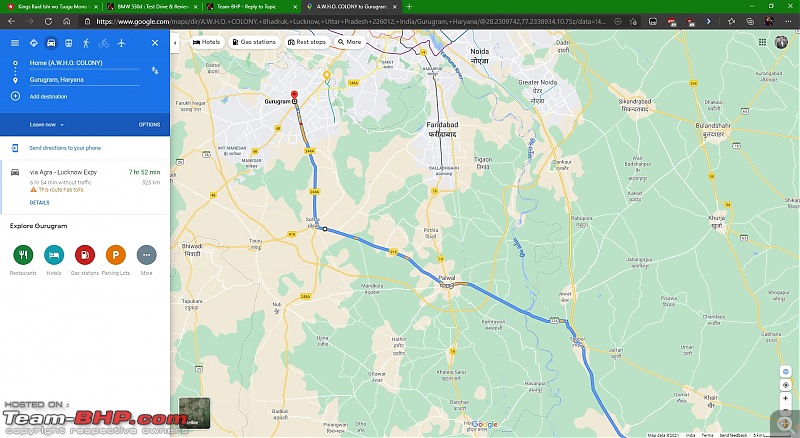Select best travel mode icon
800x438 pixels.
click(34, 43)
